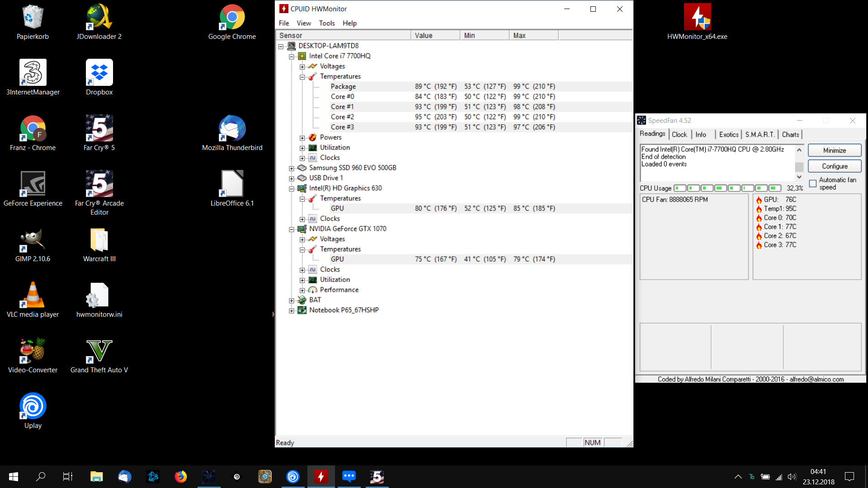The width and height of the screenshot is (868, 488).
Task: Open GeForce Experience desktop shortcut
Action: (33, 184)
